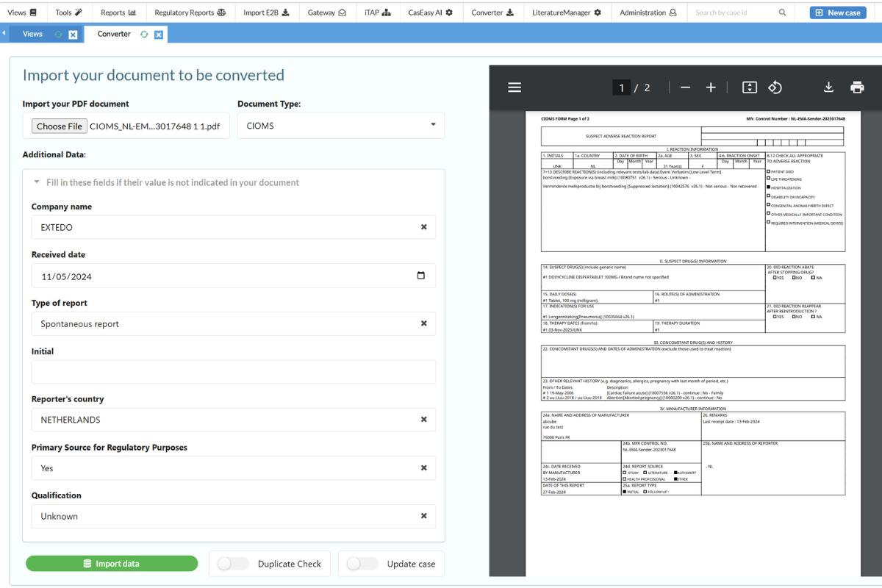
Task: Print the PDF document
Action: click(x=857, y=87)
